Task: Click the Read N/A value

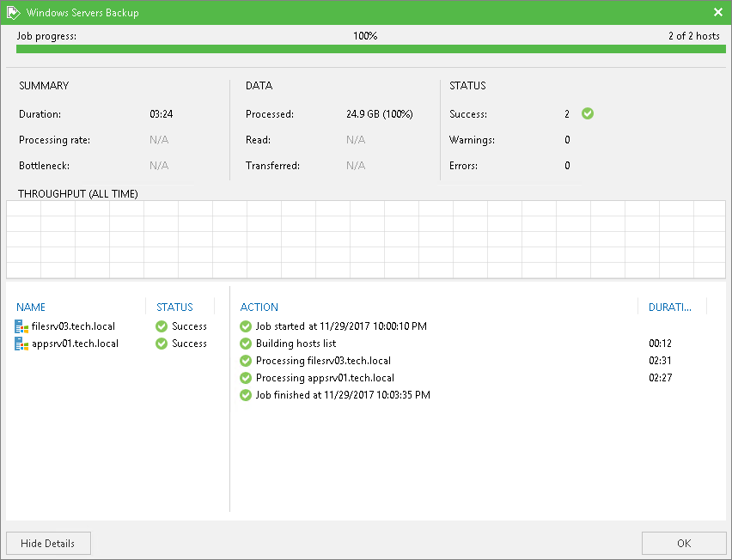Action: pyautogui.click(x=356, y=139)
